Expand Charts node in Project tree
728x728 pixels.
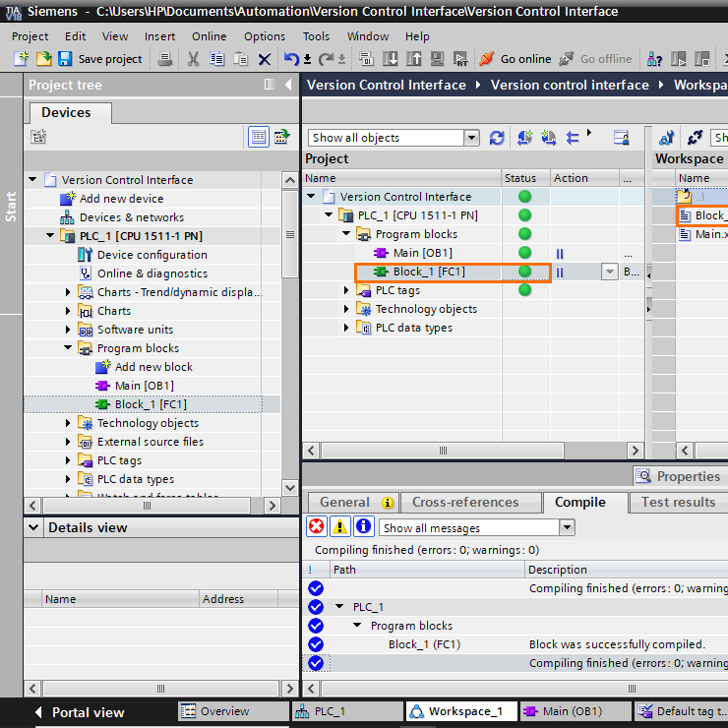[x=68, y=311]
